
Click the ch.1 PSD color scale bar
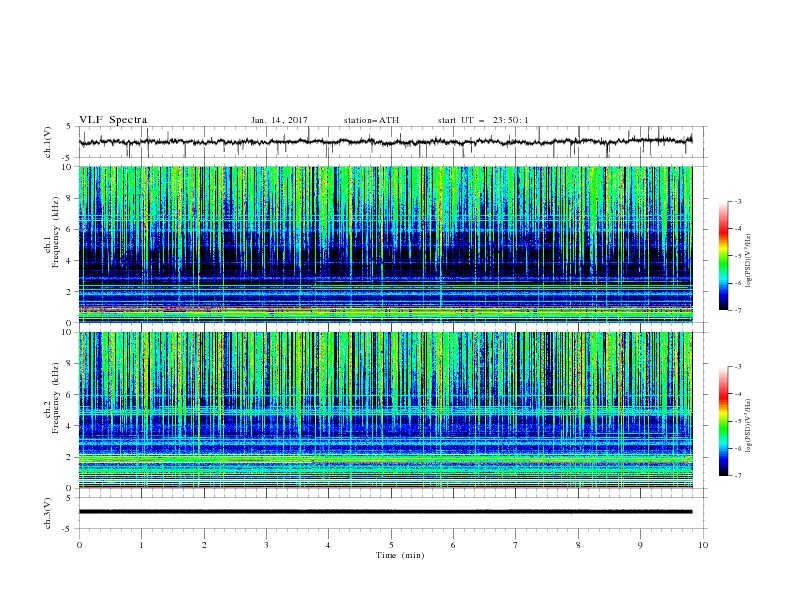click(x=724, y=256)
